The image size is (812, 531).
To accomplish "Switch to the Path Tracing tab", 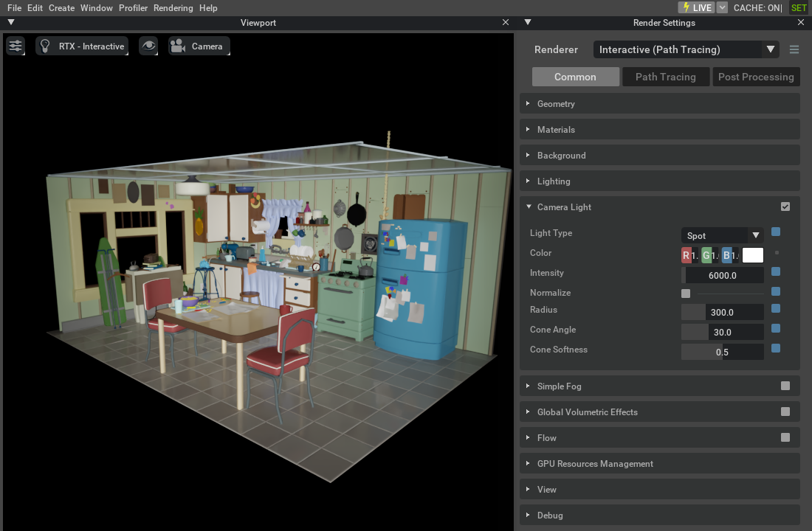I will [x=665, y=77].
